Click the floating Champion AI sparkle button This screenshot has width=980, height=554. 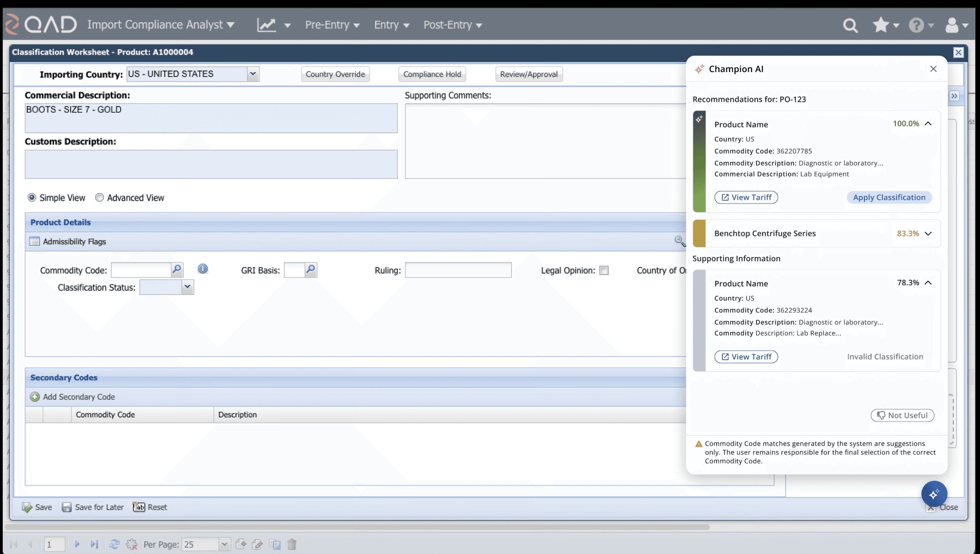click(x=934, y=494)
